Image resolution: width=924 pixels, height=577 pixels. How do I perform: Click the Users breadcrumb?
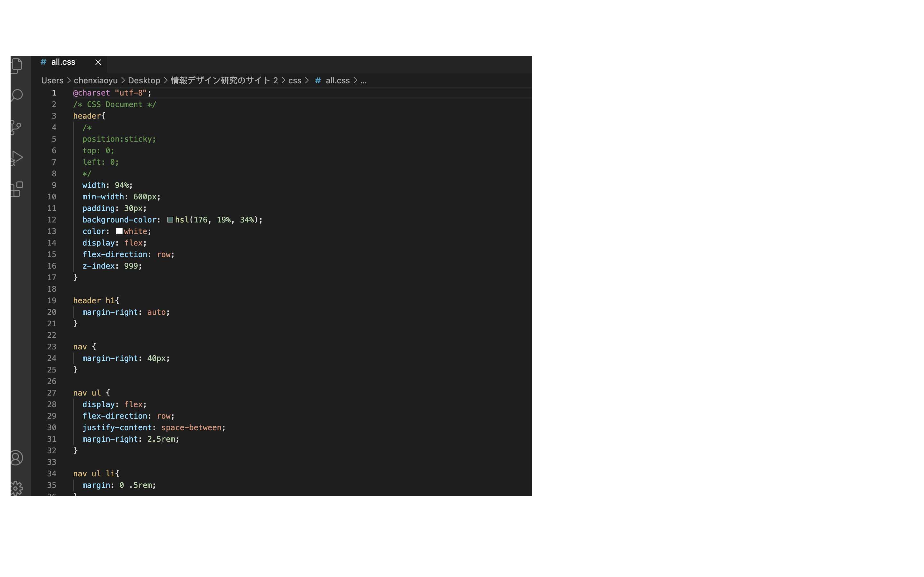click(x=52, y=80)
